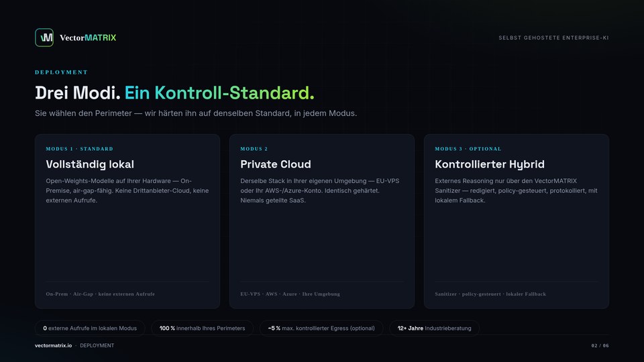Open the 'Kontrollierter Hybrid' card title
This screenshot has height=362, width=644.
coord(490,164)
